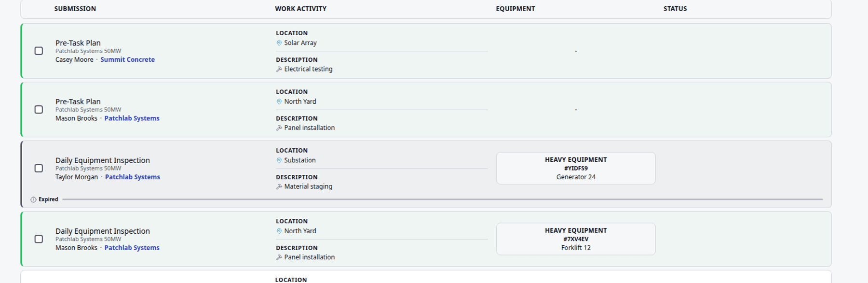Click the STATUS column header
Viewport: 868px width, 283px height.
[675, 9]
